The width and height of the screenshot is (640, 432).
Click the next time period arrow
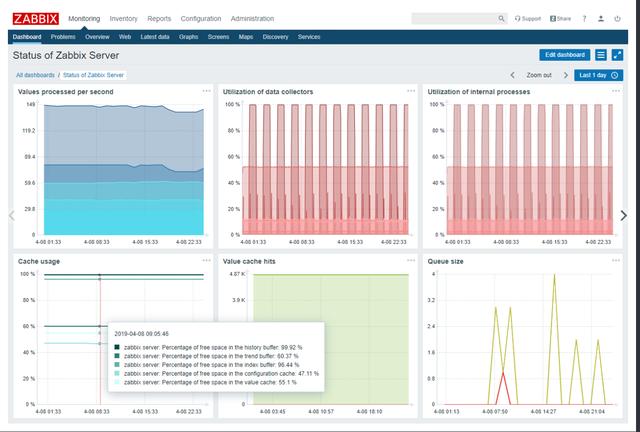click(x=566, y=75)
